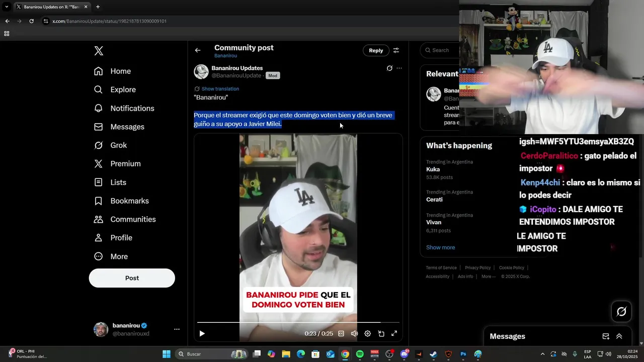
Task: Click the Reply button
Action: (x=376, y=50)
